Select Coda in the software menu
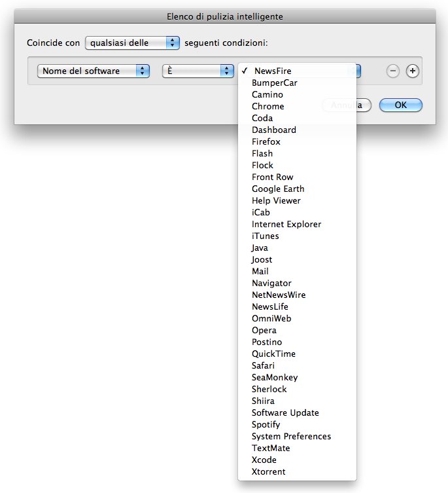 click(297, 119)
